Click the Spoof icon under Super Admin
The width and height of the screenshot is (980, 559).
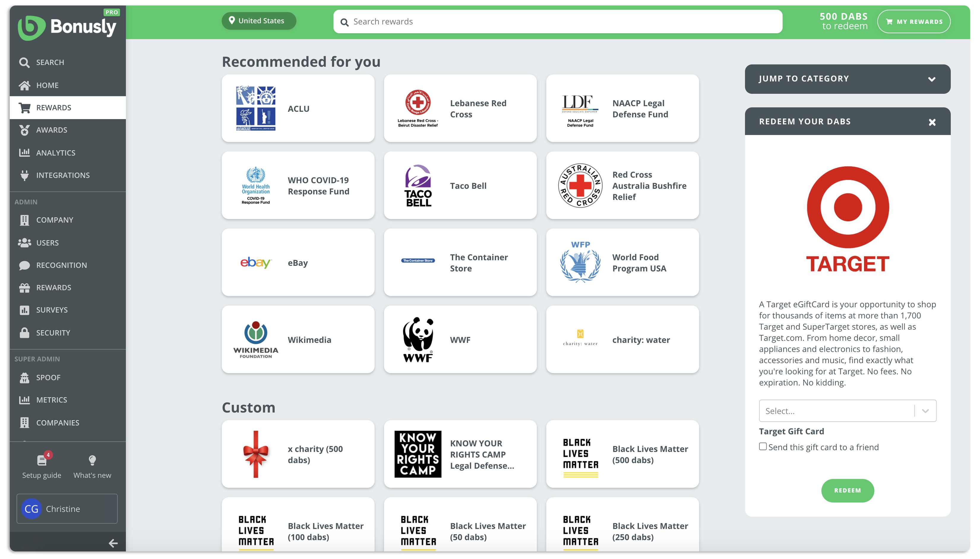coord(25,378)
